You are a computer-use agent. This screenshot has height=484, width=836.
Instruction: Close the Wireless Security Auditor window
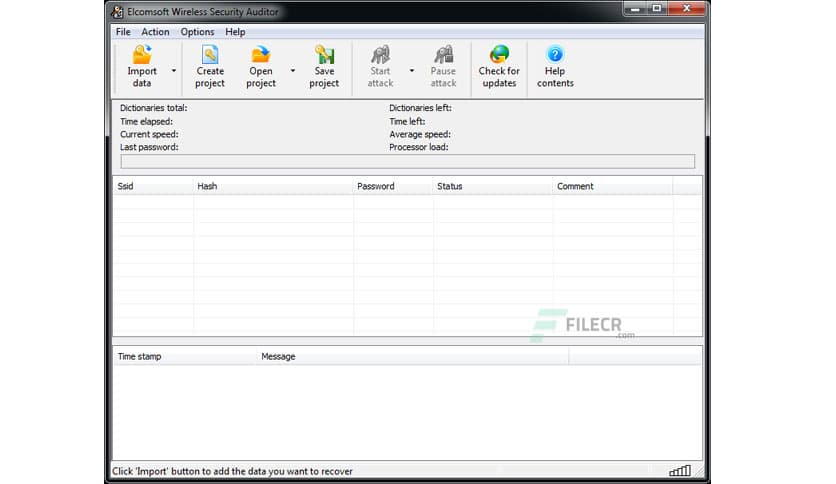click(x=687, y=9)
